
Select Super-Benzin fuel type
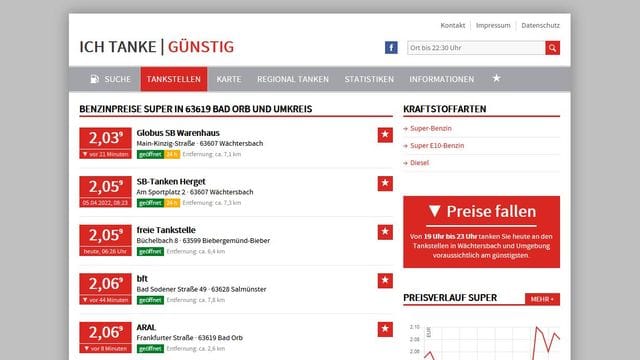coord(431,128)
